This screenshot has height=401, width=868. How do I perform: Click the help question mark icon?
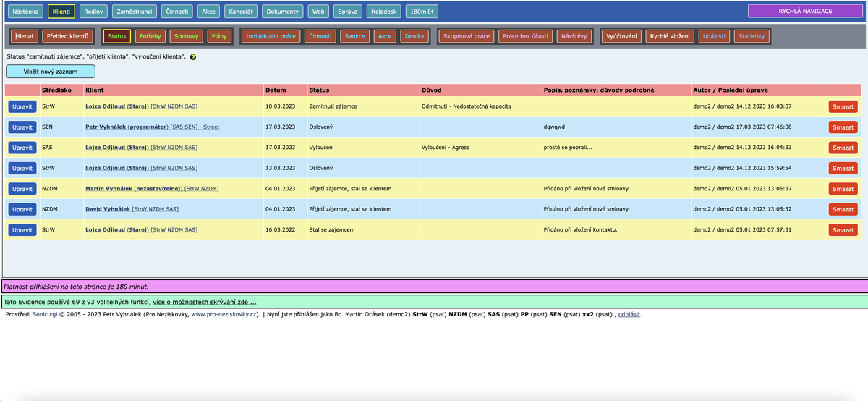tap(193, 56)
